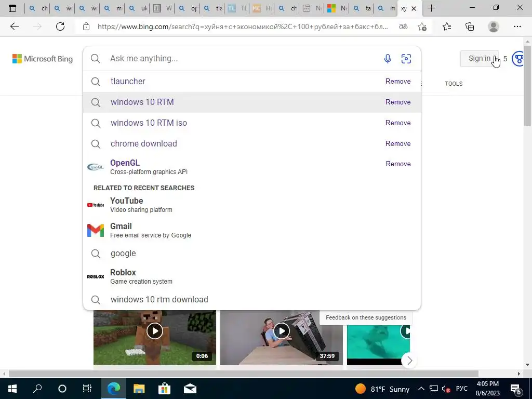Open File Explorer from taskbar
This screenshot has height=399, width=532.
[x=139, y=389]
